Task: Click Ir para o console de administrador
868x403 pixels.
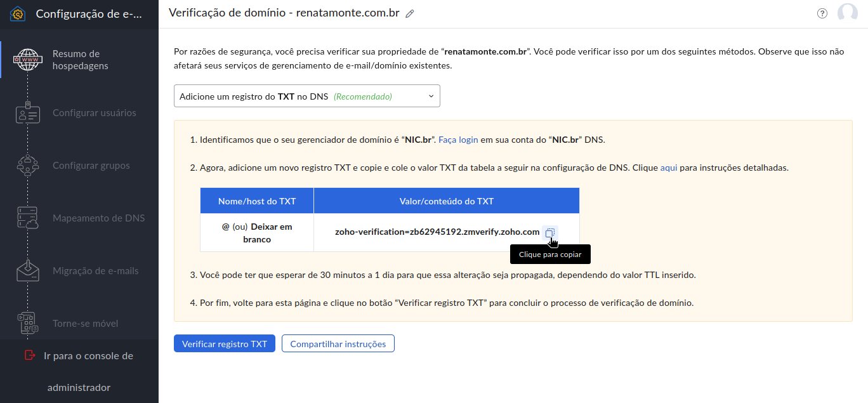Action: (x=79, y=371)
